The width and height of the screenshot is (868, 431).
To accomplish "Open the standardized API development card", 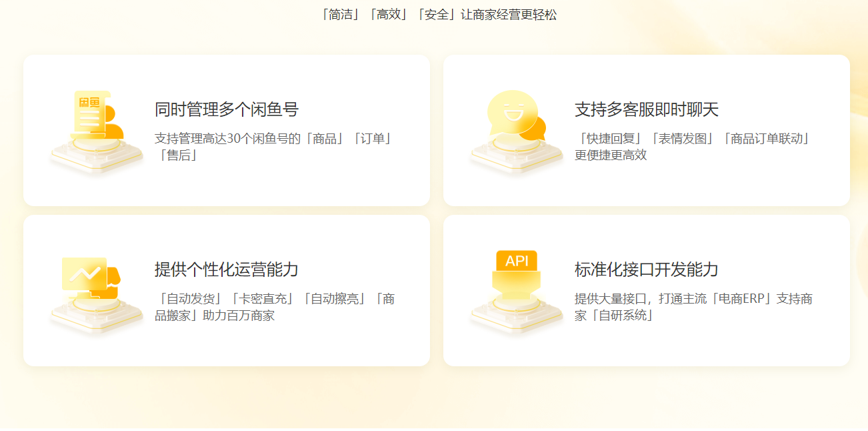I will (647, 290).
